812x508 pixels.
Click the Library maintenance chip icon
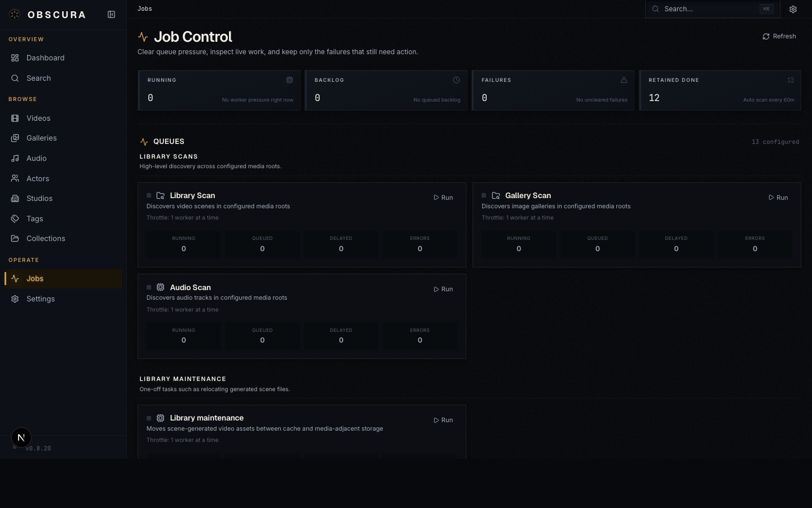coord(160,418)
